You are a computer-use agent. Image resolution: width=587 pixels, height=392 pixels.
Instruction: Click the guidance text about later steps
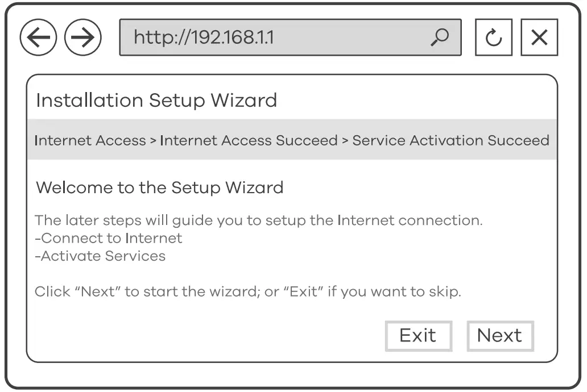point(259,220)
